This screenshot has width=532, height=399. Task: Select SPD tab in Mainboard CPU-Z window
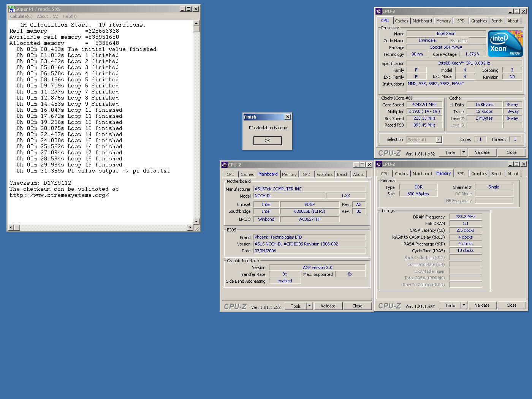pyautogui.click(x=307, y=174)
